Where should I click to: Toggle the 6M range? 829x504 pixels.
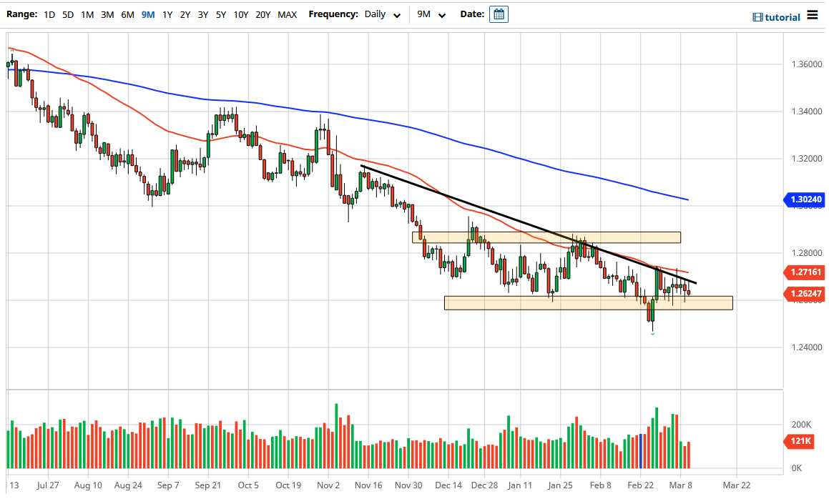pyautogui.click(x=127, y=14)
